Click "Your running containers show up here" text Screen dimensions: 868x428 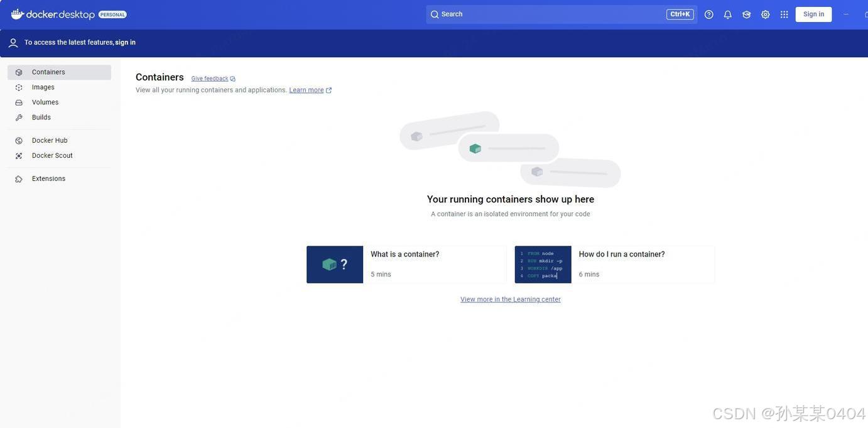click(x=511, y=199)
